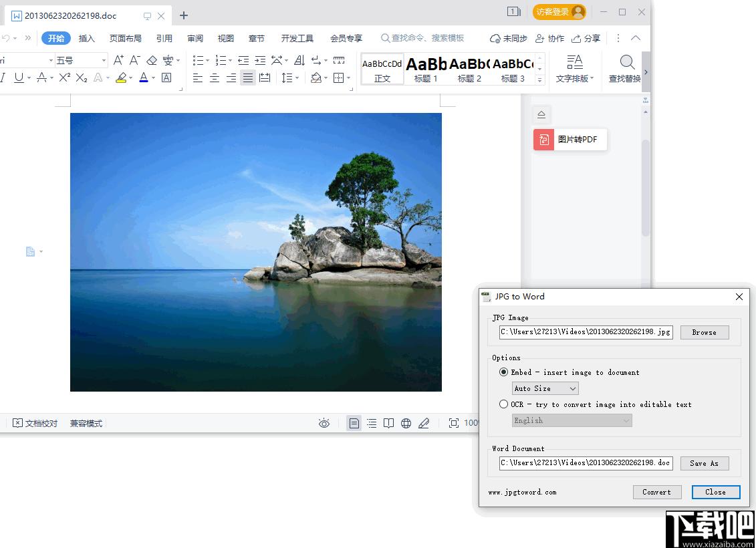This screenshot has width=756, height=548.
Task: Clear formatting with the eraser icon
Action: (152, 60)
